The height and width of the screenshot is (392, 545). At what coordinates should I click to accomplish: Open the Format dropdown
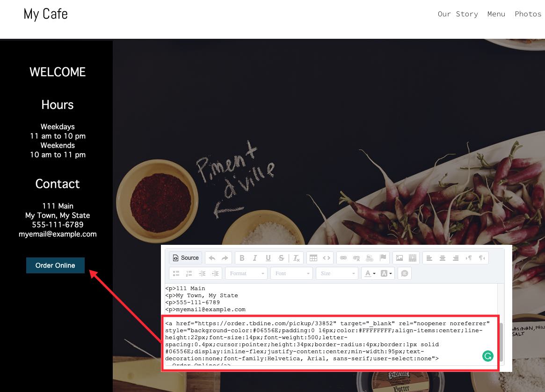click(246, 273)
